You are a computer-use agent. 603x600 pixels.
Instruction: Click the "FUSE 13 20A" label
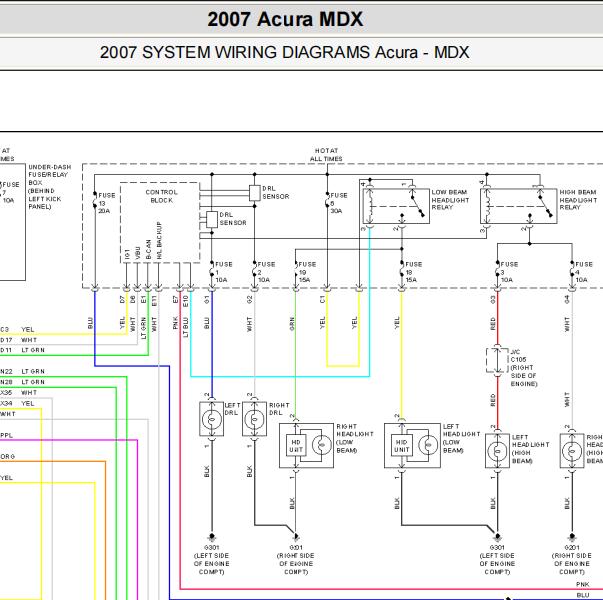[107, 203]
